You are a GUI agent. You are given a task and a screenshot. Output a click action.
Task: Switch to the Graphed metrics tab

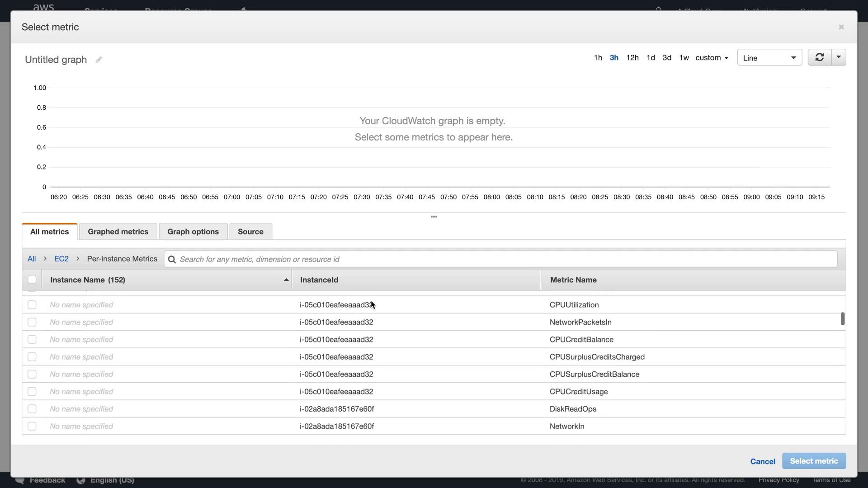pos(118,231)
